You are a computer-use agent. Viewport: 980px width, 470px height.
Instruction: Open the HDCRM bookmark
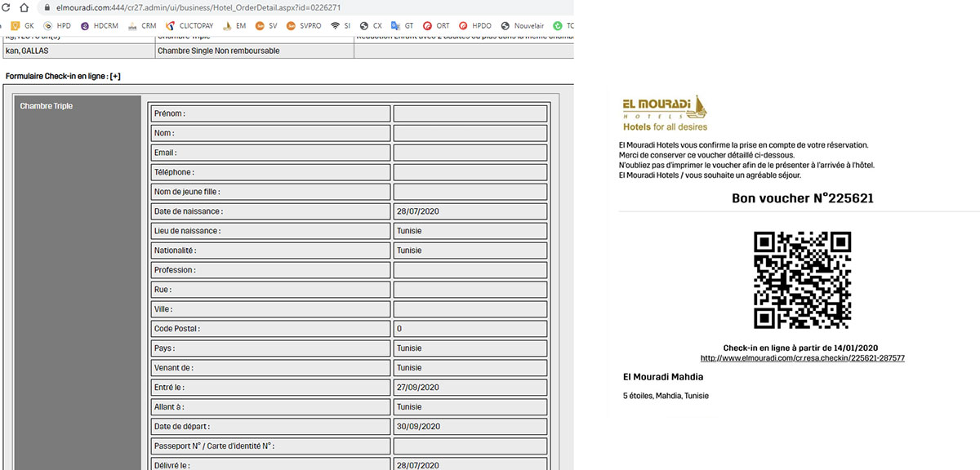[x=99, y=26]
